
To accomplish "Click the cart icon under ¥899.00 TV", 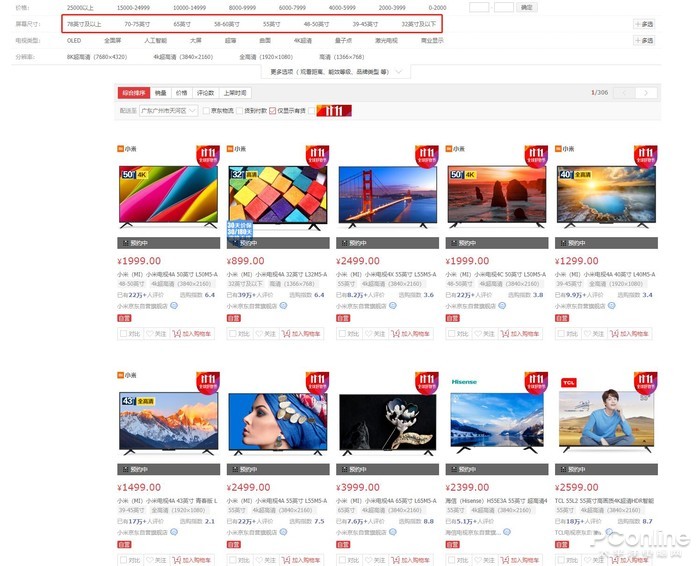I will pos(286,333).
